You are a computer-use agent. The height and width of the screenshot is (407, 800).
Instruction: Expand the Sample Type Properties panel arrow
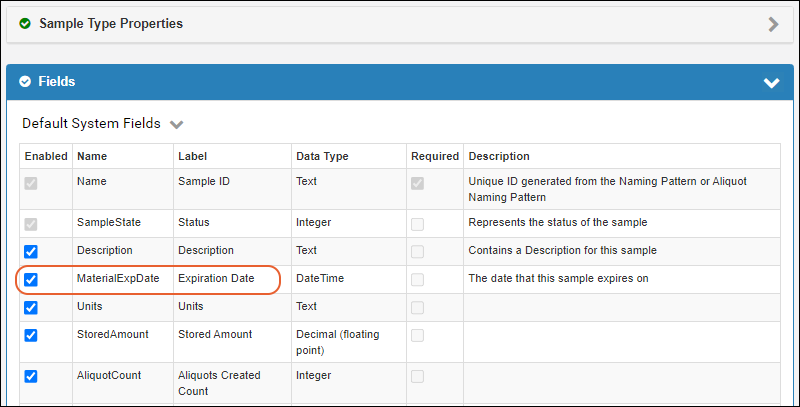(773, 24)
